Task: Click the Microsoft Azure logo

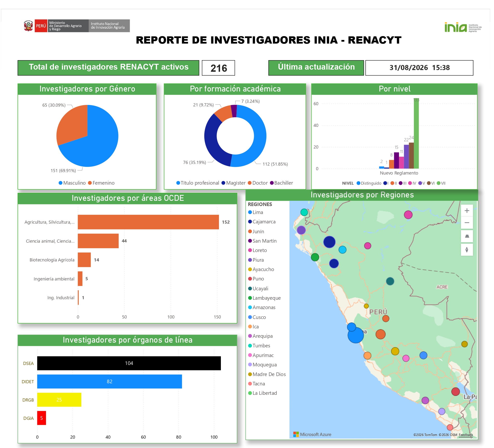Action: pyautogui.click(x=312, y=434)
